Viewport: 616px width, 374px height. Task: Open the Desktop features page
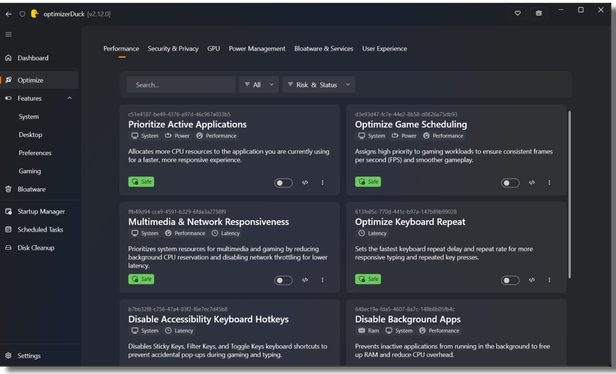click(x=30, y=135)
